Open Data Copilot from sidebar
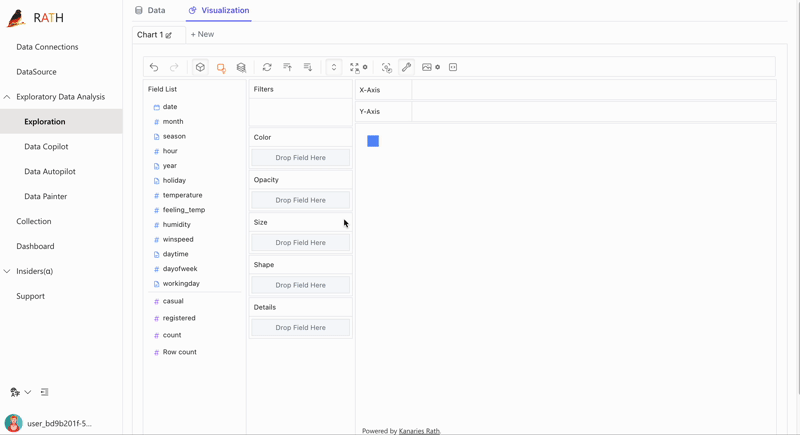The width and height of the screenshot is (800, 435). coord(46,146)
